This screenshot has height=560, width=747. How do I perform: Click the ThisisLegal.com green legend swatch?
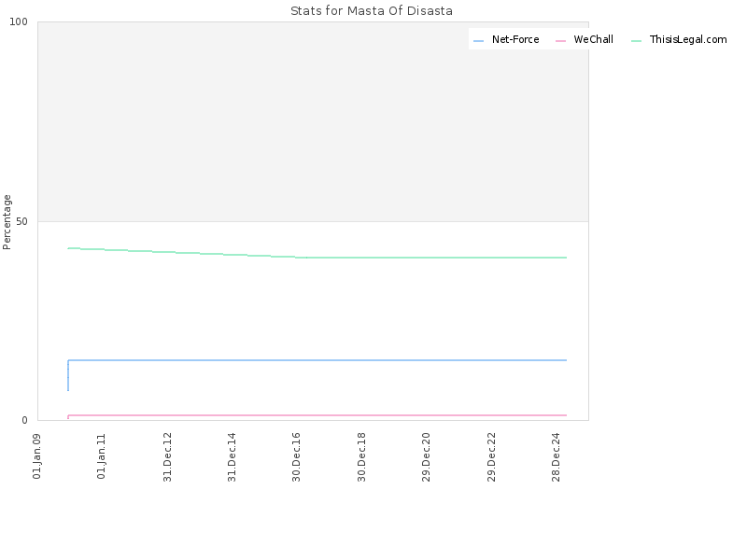[636, 41]
